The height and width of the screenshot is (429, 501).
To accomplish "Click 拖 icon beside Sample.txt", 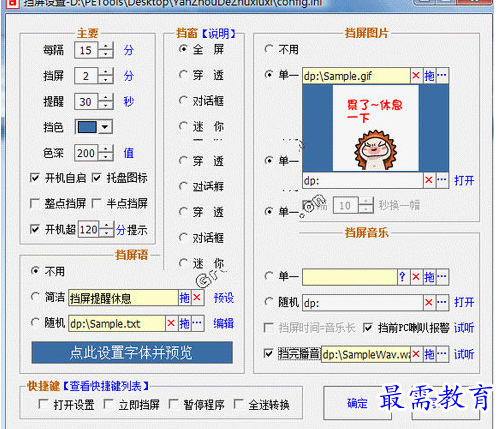I will (184, 323).
